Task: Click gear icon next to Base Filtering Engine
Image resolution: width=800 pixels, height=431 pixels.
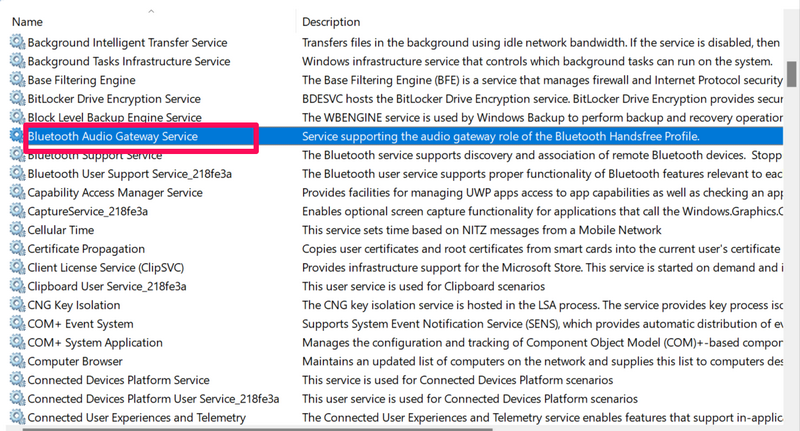Action: [17, 80]
